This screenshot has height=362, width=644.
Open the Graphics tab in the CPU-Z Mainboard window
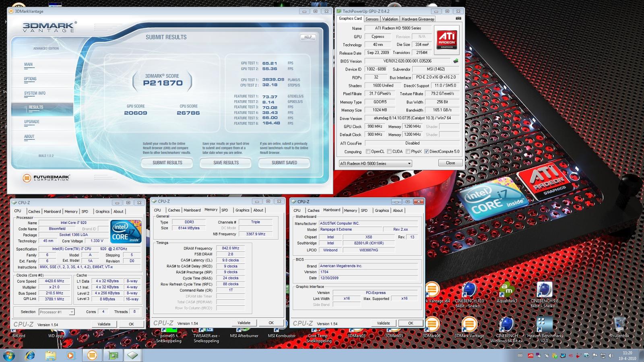tap(382, 210)
